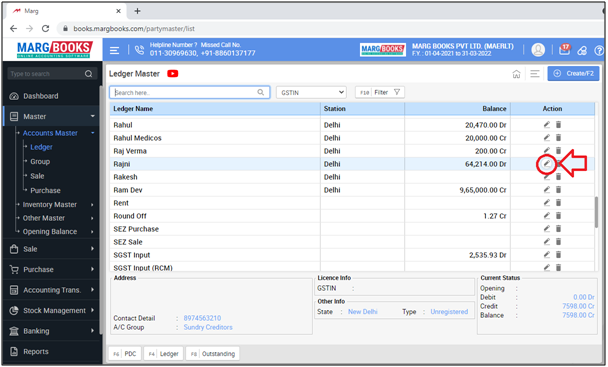608x367 pixels.
Task: Open Reports in sidebar
Action: [36, 351]
